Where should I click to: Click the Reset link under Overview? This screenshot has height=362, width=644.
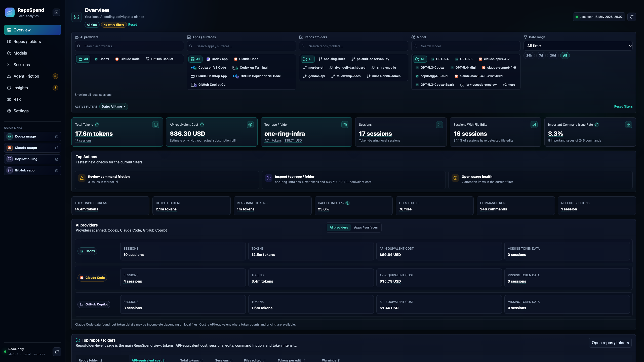tap(133, 25)
